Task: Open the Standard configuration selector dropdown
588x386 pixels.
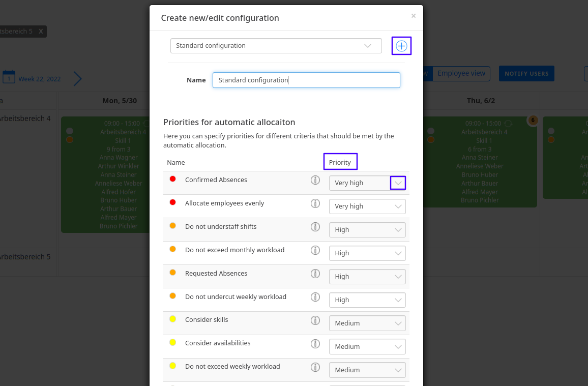Action: coord(276,46)
